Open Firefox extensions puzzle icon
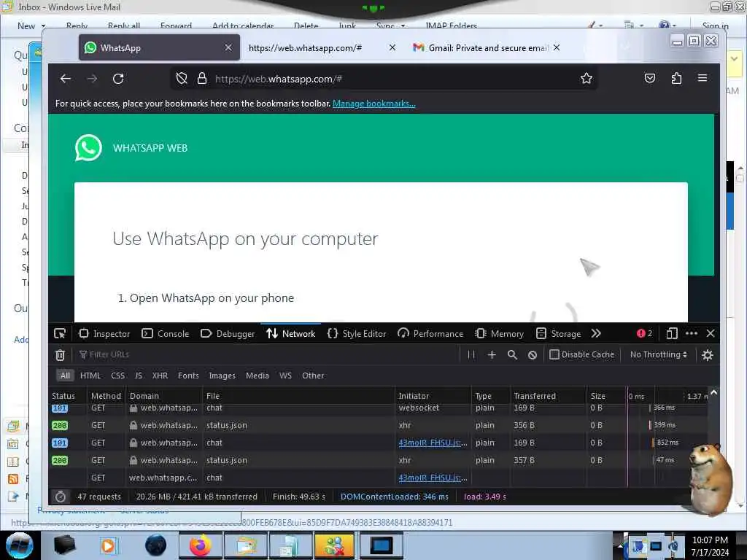 click(x=676, y=78)
